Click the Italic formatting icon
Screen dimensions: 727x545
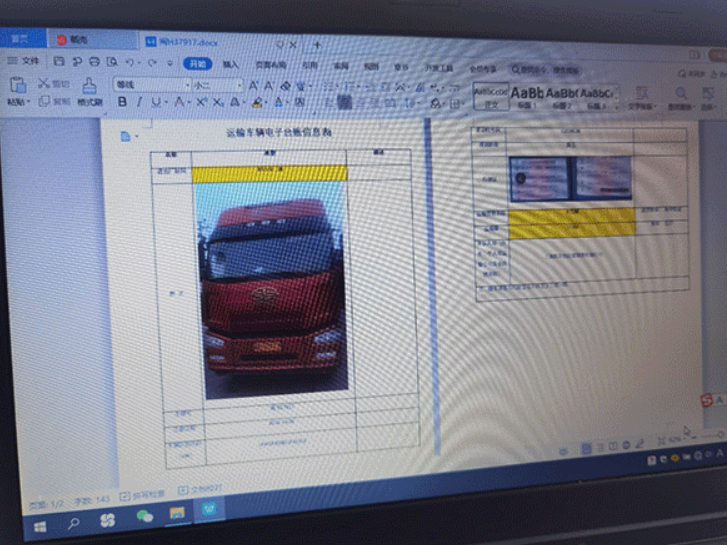(140, 103)
